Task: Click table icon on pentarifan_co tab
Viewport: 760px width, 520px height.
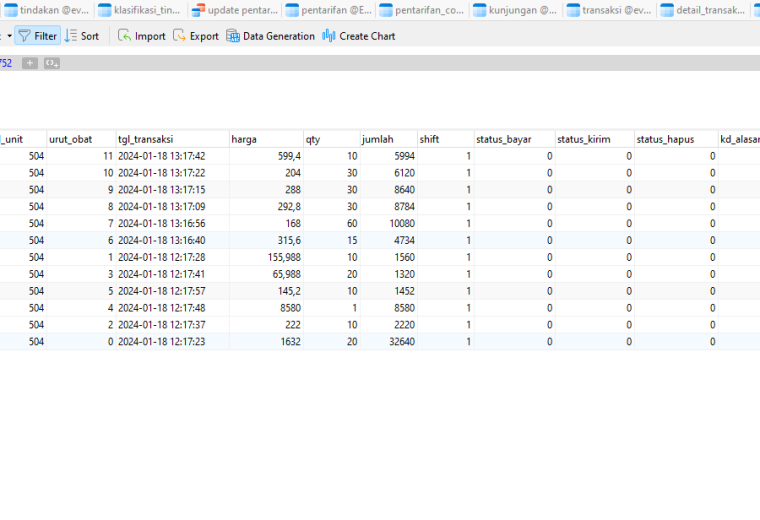Action: (x=386, y=10)
